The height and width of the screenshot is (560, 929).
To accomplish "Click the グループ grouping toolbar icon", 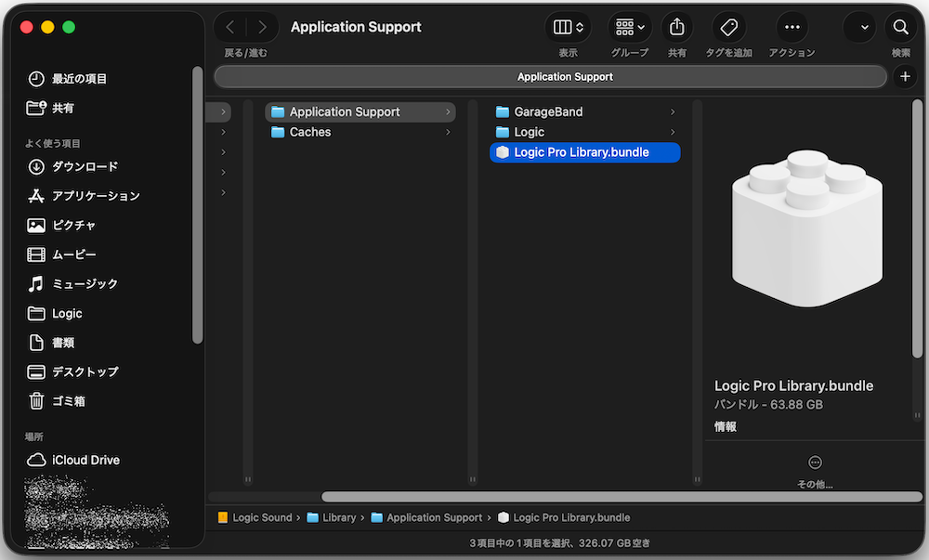I will (629, 27).
